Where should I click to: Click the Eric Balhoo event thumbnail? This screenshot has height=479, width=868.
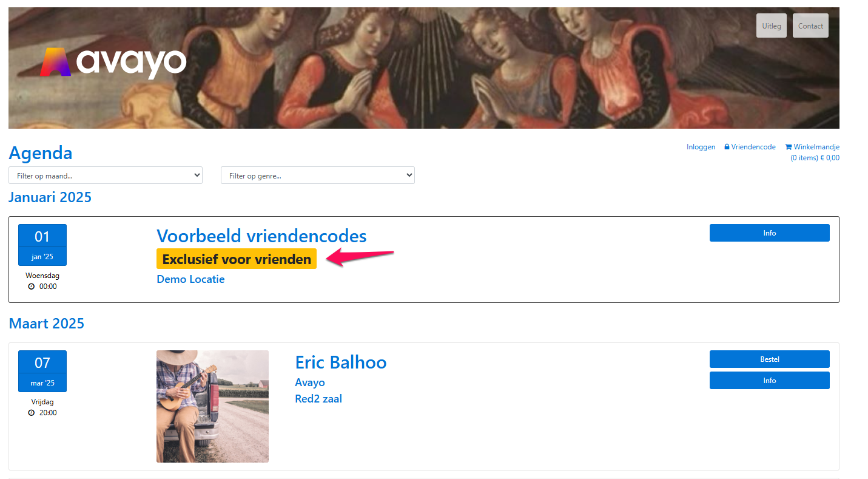click(x=212, y=406)
